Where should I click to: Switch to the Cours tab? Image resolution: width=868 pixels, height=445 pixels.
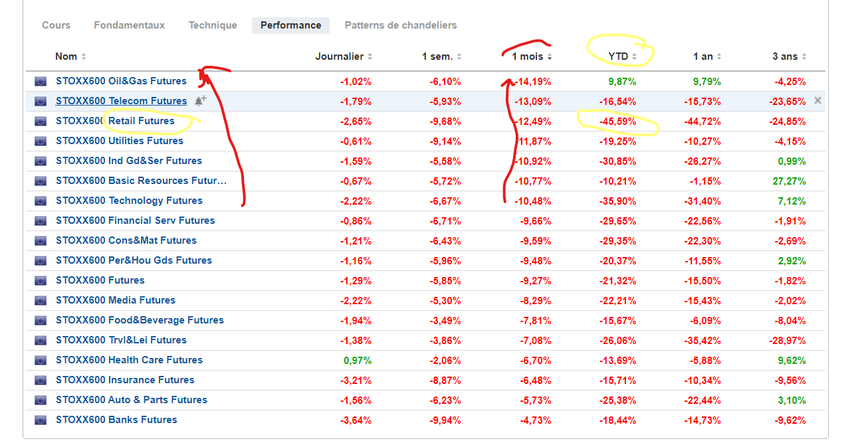56,25
